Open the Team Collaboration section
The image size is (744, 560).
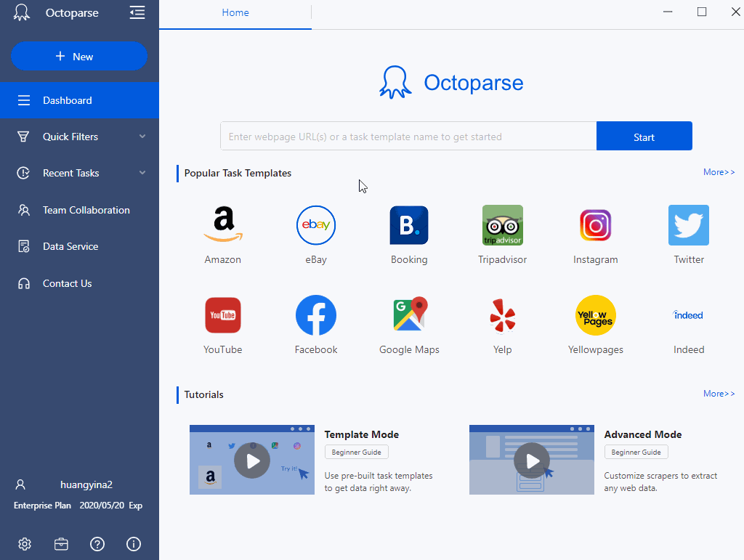[x=79, y=210]
